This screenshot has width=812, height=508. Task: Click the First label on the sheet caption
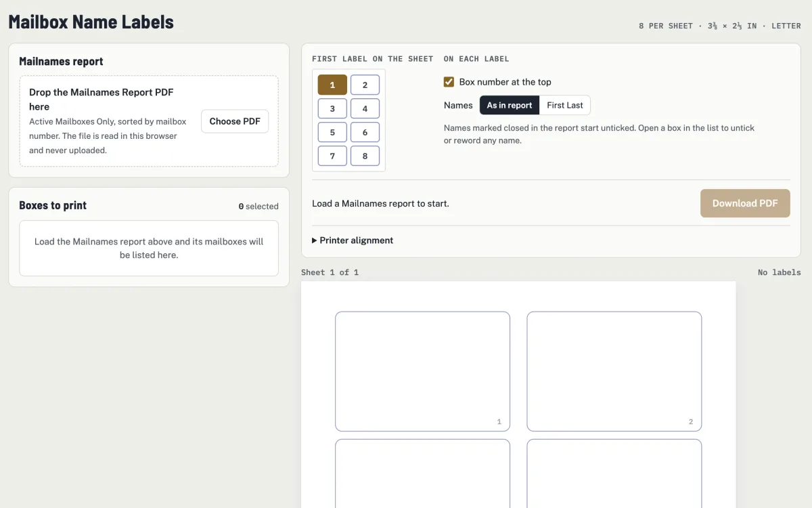(372, 59)
